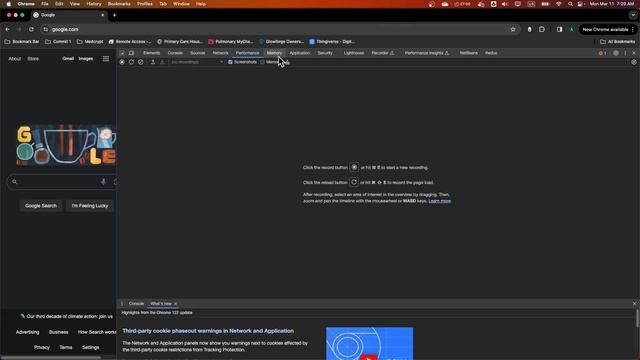Click the browser reload button
The image size is (640, 360).
pos(31,29)
